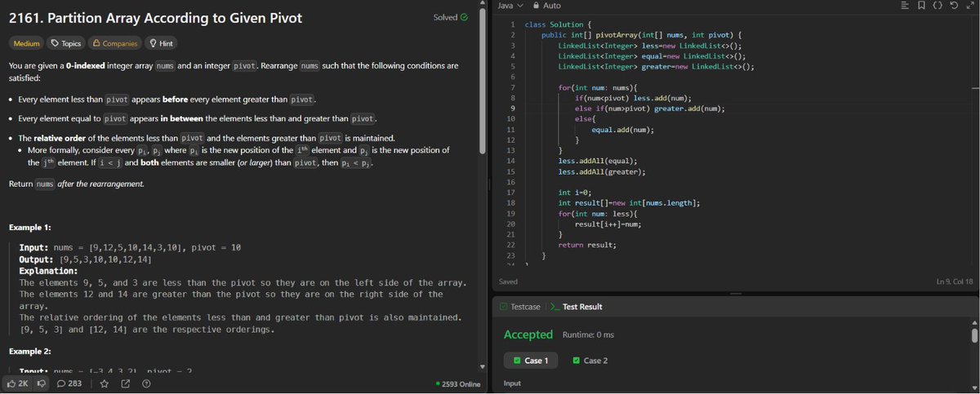Click code line 'int i=0;'
This screenshot has height=394, width=980.
tap(575, 193)
